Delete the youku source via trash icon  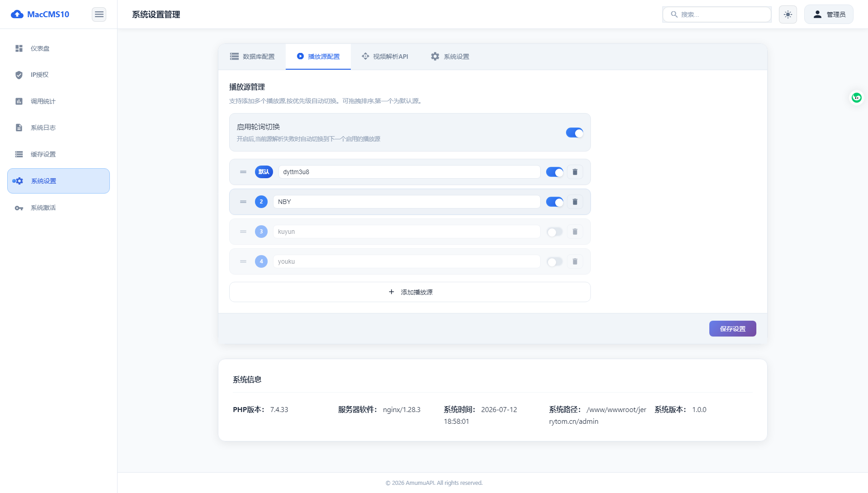click(575, 261)
